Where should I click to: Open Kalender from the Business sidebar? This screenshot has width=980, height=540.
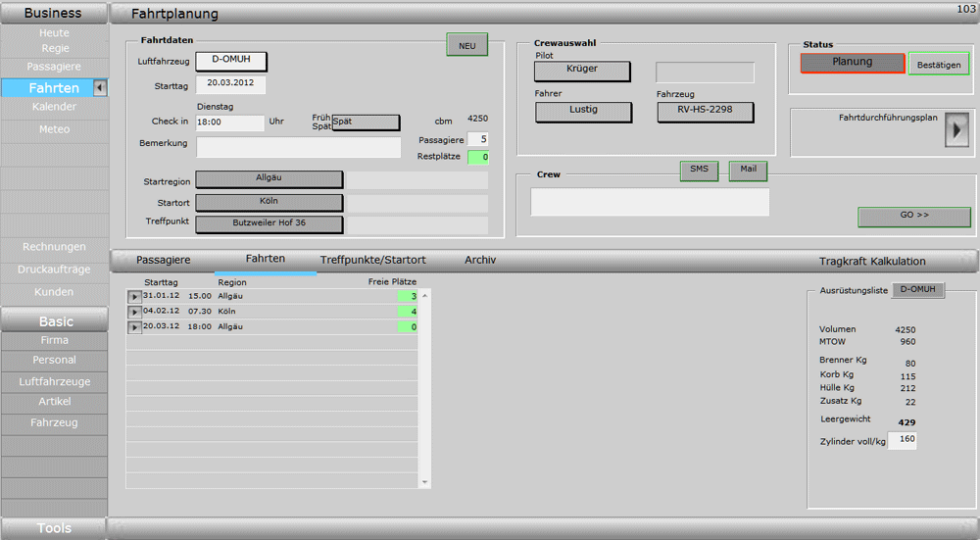[54, 107]
